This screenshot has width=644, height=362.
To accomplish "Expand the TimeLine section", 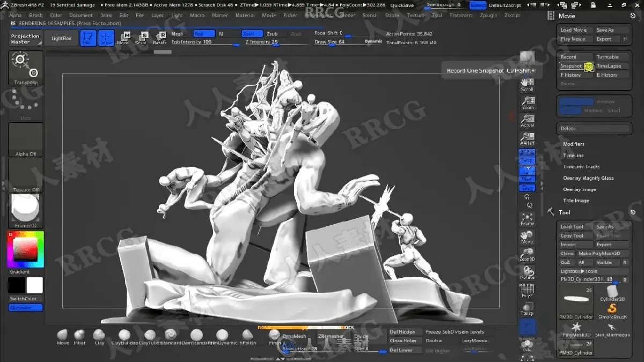I will pos(573,156).
